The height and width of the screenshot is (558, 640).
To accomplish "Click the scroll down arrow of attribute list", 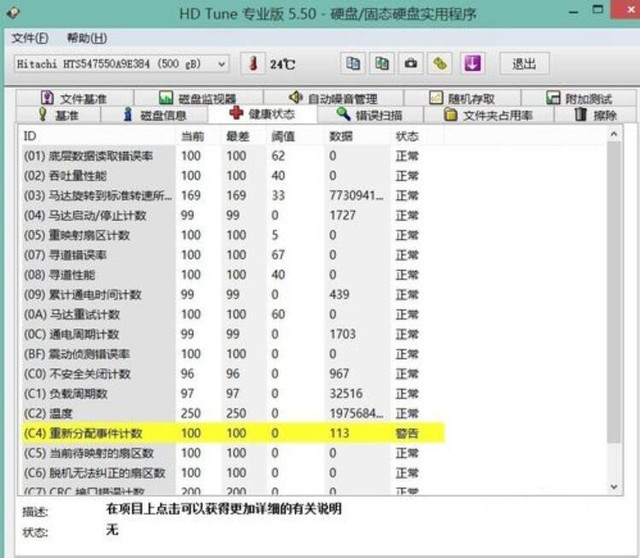I will click(x=613, y=487).
